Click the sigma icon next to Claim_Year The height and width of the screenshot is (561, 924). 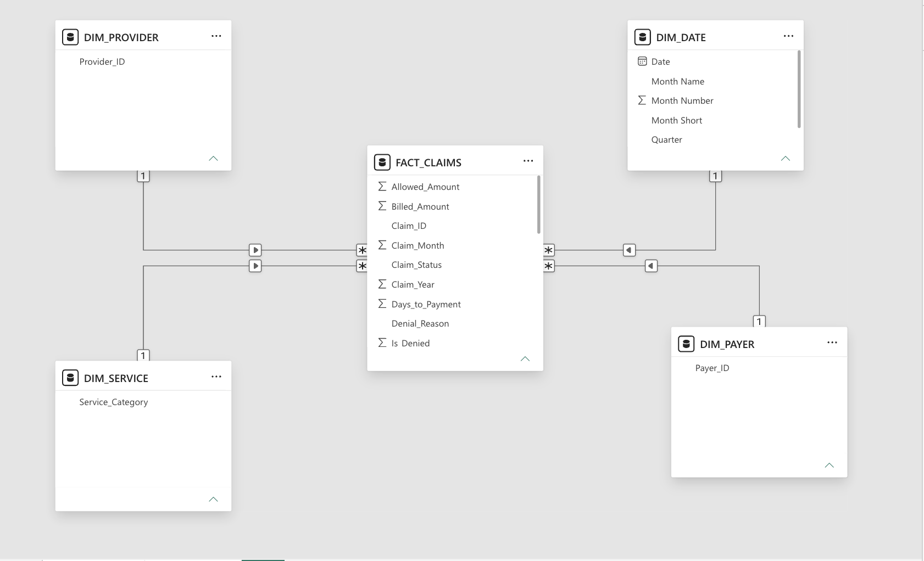click(x=382, y=284)
